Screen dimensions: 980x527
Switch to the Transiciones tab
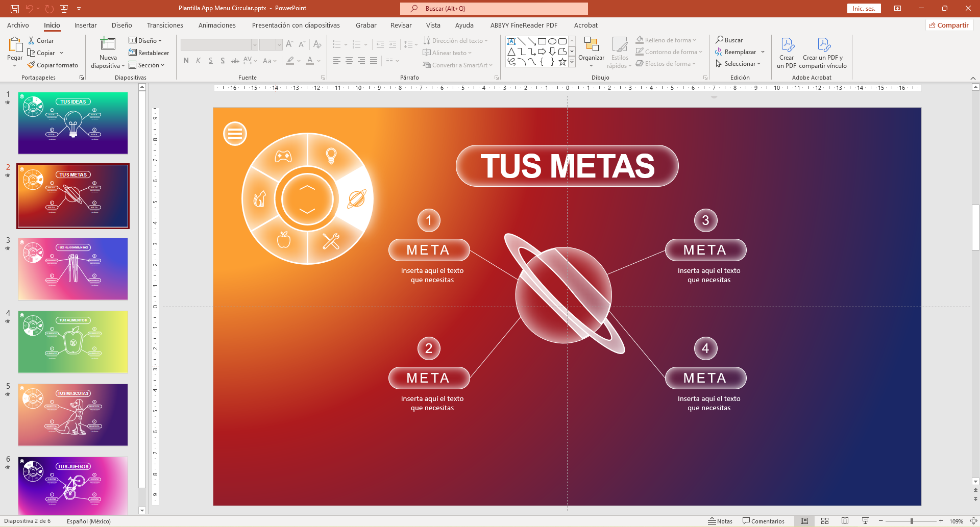tap(165, 25)
